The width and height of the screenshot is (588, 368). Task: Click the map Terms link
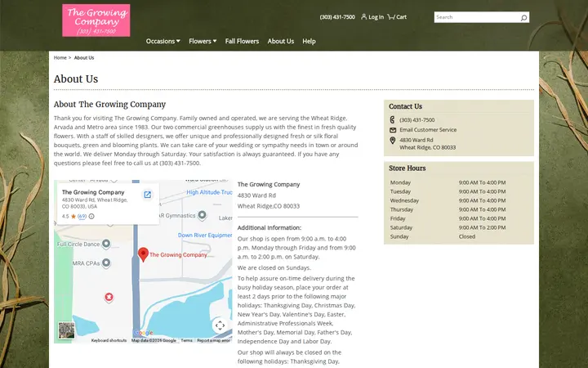[x=186, y=340]
